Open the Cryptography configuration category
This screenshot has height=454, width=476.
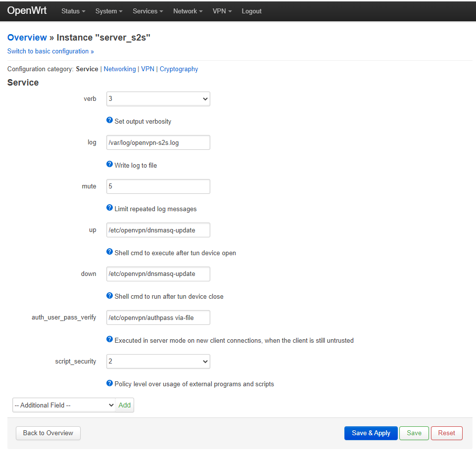(x=179, y=69)
